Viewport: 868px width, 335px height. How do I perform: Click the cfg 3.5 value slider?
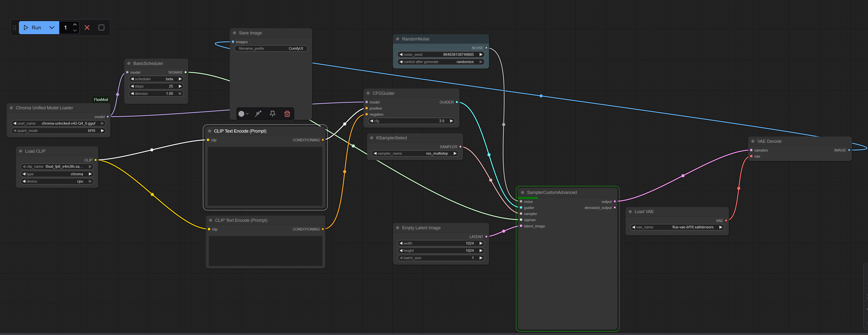(411, 121)
